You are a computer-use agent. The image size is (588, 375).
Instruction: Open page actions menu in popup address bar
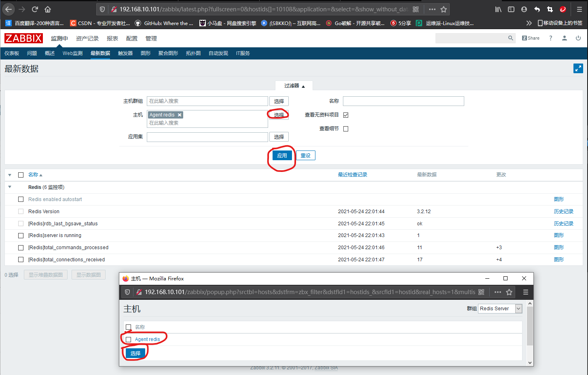[498, 292]
